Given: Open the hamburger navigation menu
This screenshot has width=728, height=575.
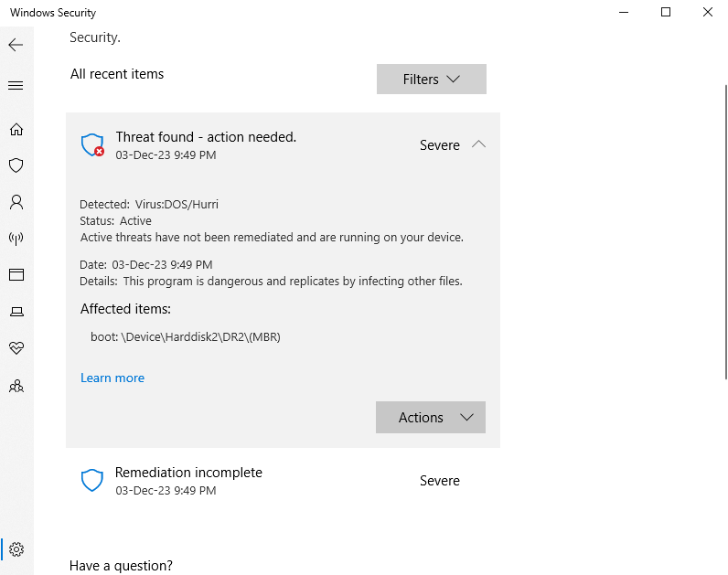Looking at the screenshot, I should 16,85.
